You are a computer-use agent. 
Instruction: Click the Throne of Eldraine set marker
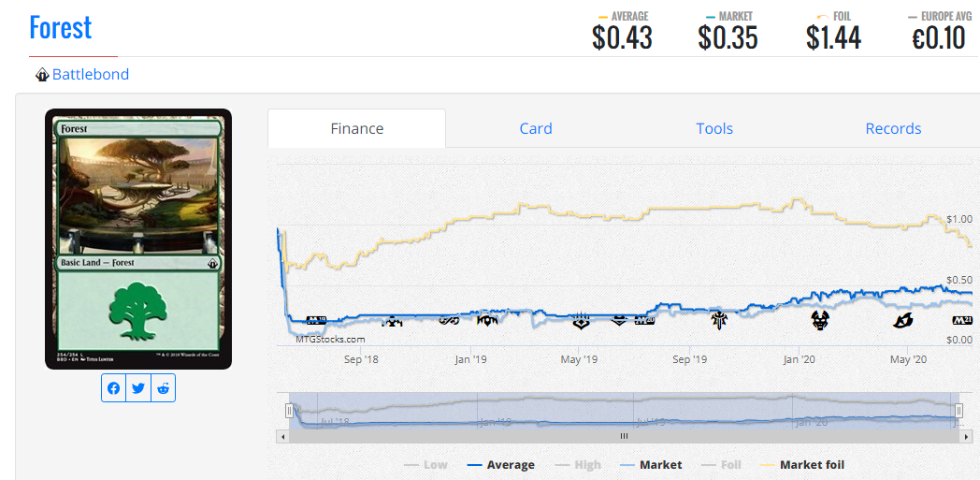click(718, 320)
